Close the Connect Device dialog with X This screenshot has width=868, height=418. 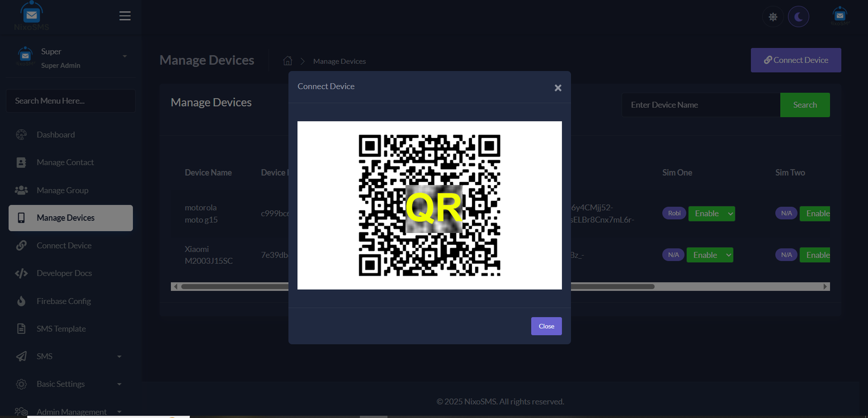[558, 88]
